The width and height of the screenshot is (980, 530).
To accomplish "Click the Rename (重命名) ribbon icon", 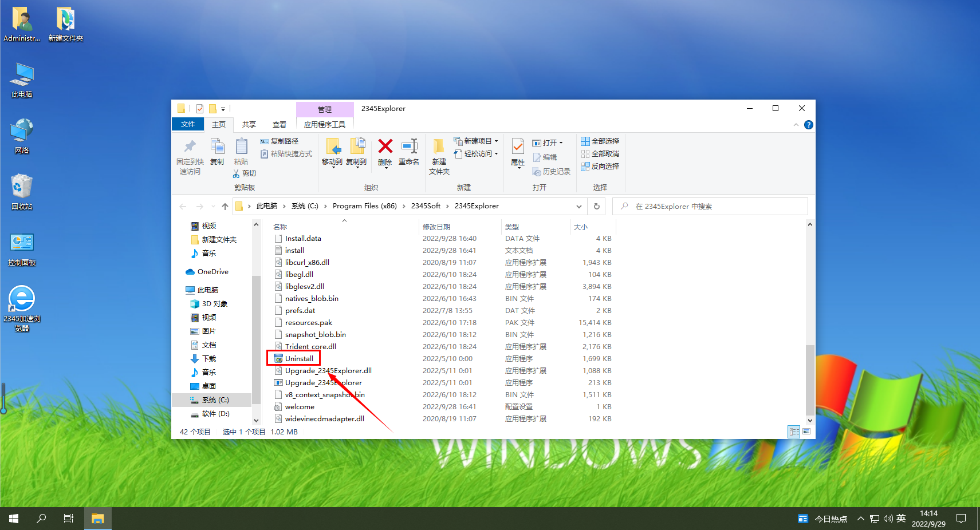I will click(x=409, y=147).
